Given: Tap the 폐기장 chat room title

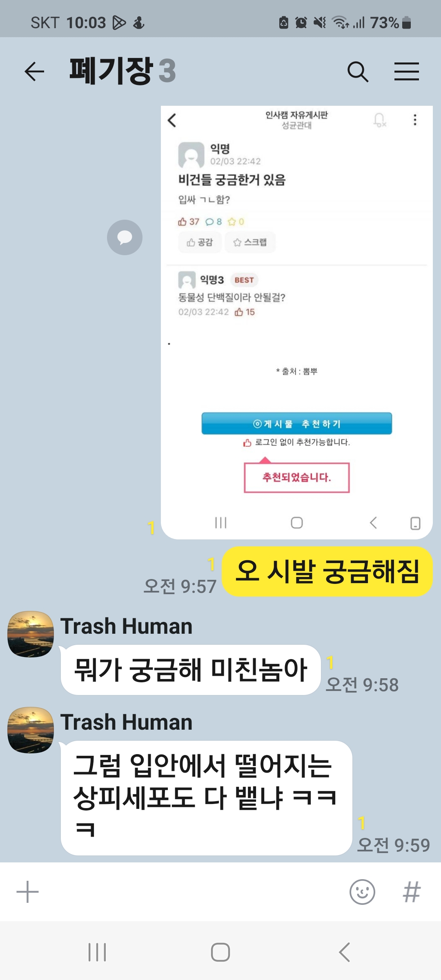Looking at the screenshot, I should tap(111, 71).
